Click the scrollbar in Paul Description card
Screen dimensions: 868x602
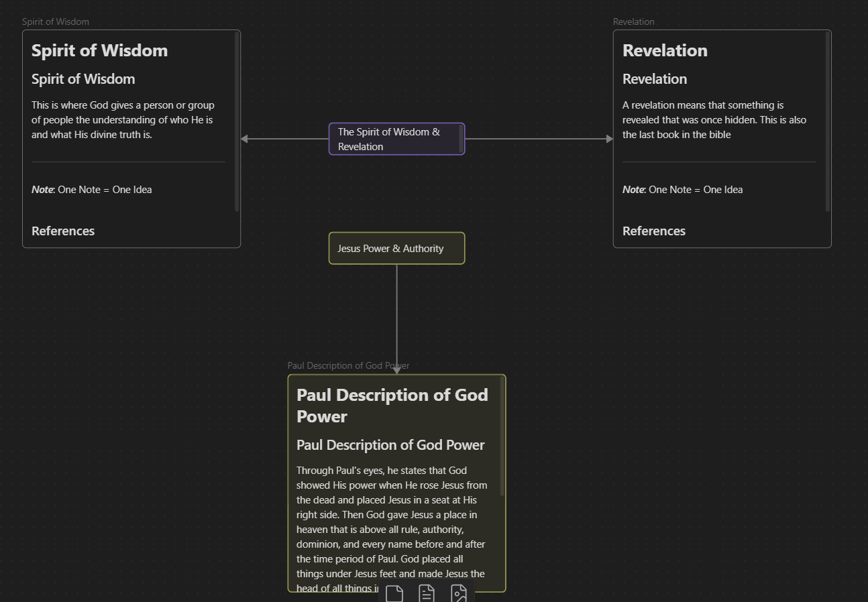(x=502, y=436)
